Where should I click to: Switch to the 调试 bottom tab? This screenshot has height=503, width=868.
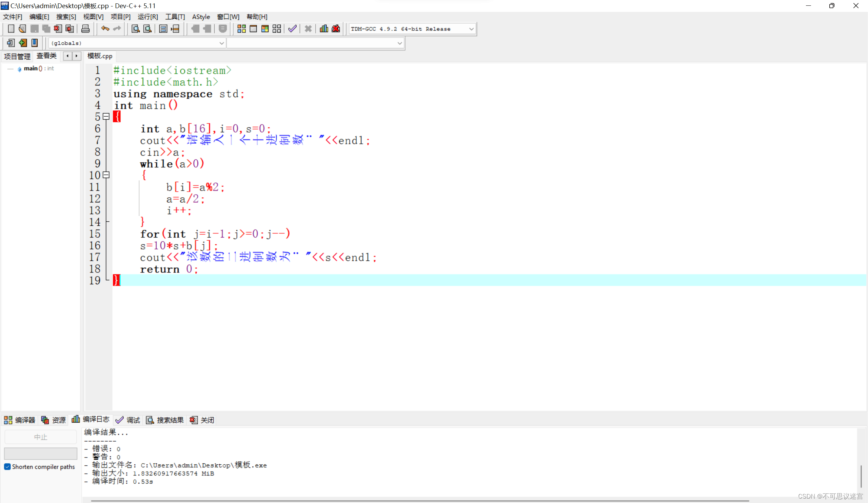(128, 420)
